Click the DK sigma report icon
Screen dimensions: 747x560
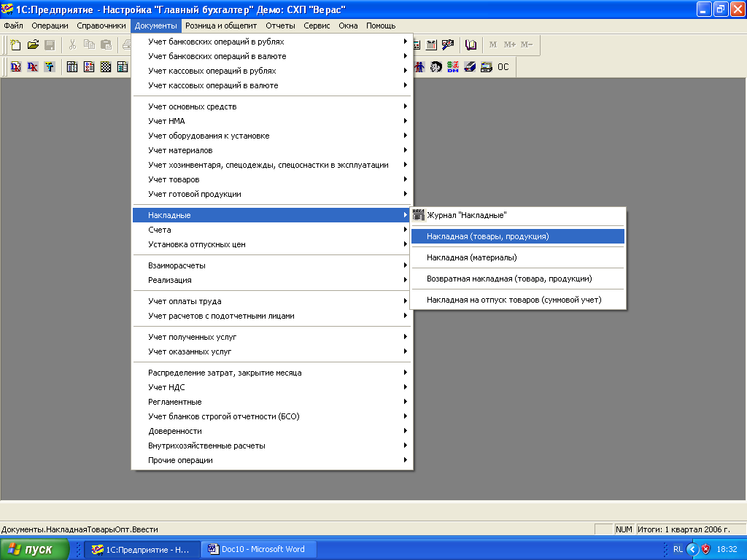[x=89, y=66]
